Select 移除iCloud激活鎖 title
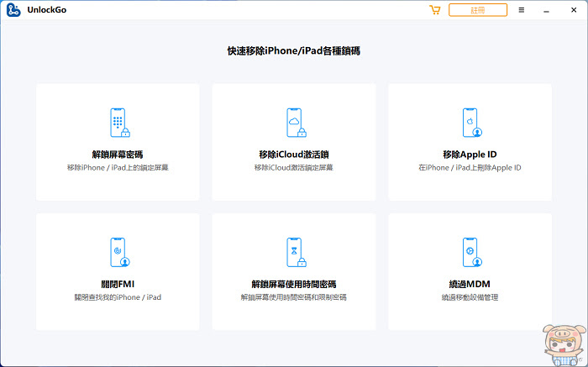The image size is (588, 367). point(294,155)
